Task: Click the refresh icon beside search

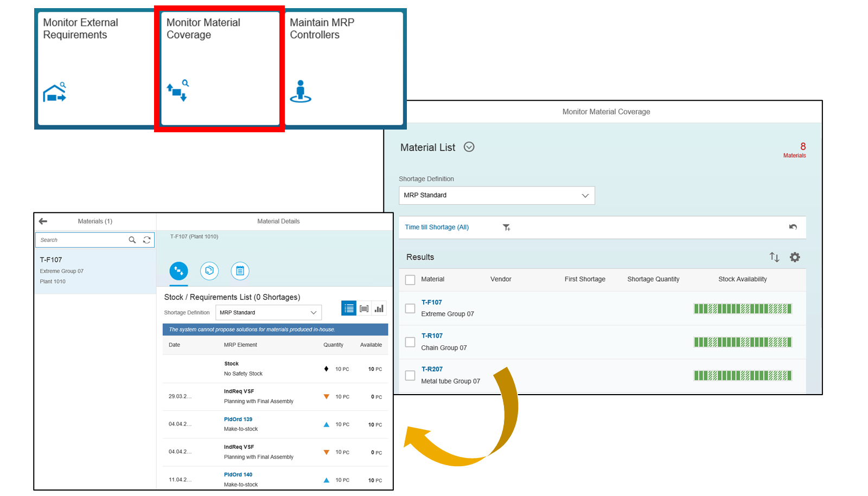Action: pos(146,240)
